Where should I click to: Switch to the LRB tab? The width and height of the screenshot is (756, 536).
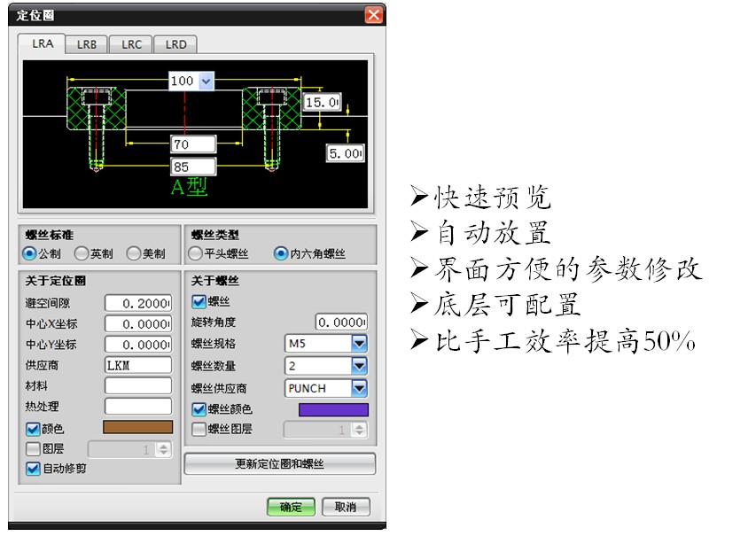coord(87,44)
